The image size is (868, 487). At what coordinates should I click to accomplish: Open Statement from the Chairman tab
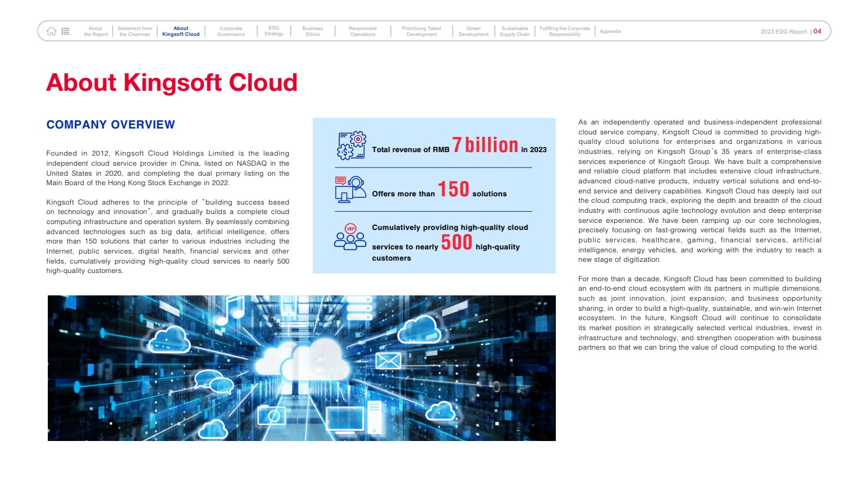(x=135, y=31)
